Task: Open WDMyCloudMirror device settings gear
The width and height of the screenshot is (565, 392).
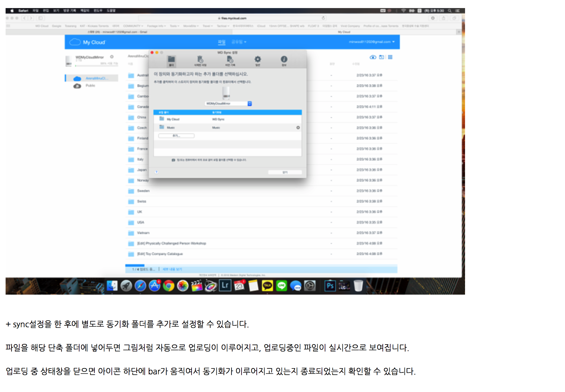Action: [x=112, y=57]
